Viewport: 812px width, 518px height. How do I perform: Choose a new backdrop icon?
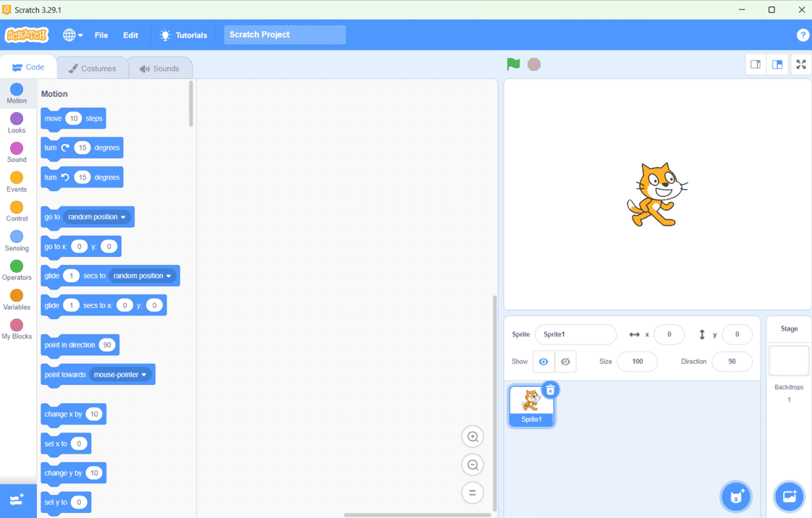coord(789,496)
